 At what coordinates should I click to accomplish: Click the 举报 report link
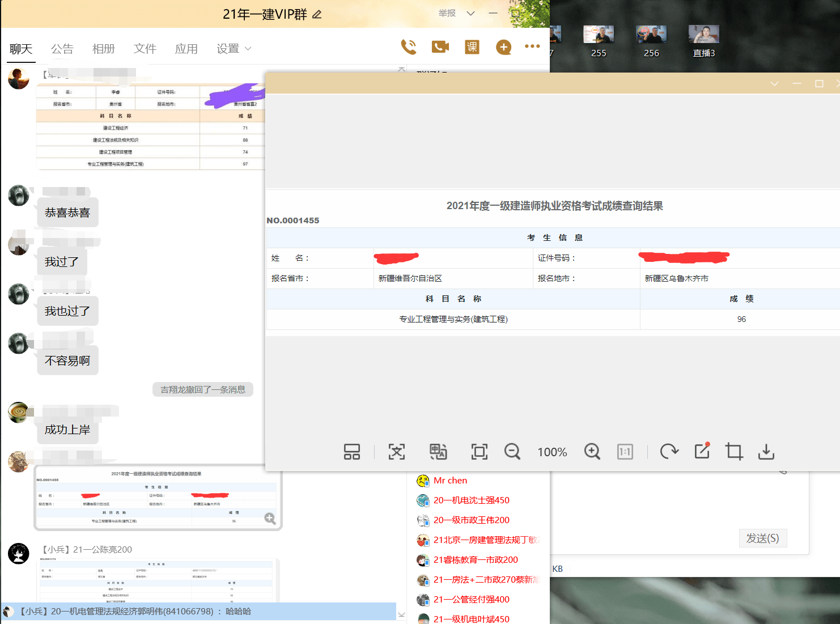pyautogui.click(x=447, y=13)
